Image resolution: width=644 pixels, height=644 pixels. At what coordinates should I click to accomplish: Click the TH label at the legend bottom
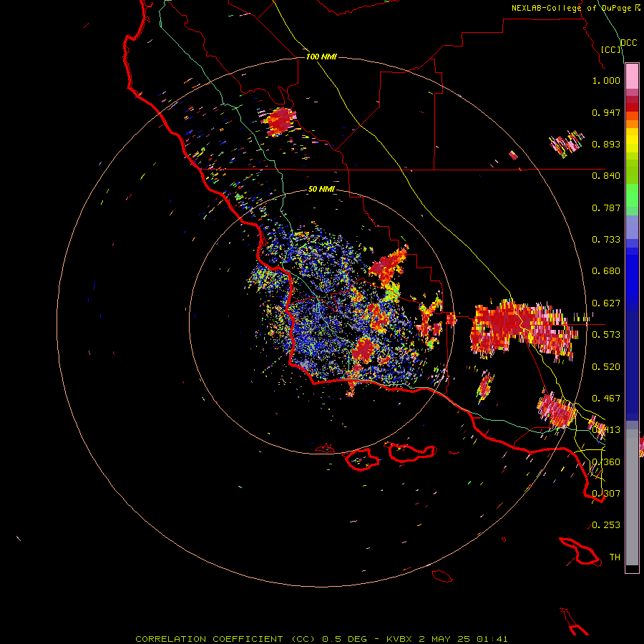click(615, 557)
